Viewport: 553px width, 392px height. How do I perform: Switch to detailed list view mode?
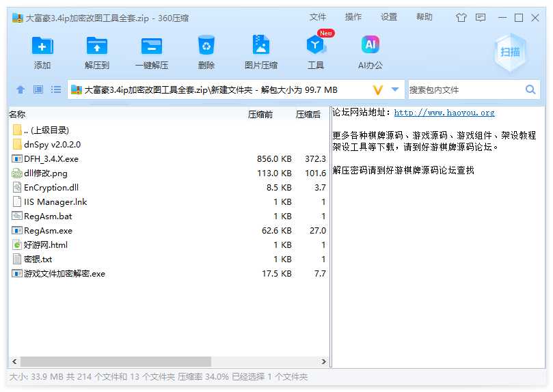(56, 89)
